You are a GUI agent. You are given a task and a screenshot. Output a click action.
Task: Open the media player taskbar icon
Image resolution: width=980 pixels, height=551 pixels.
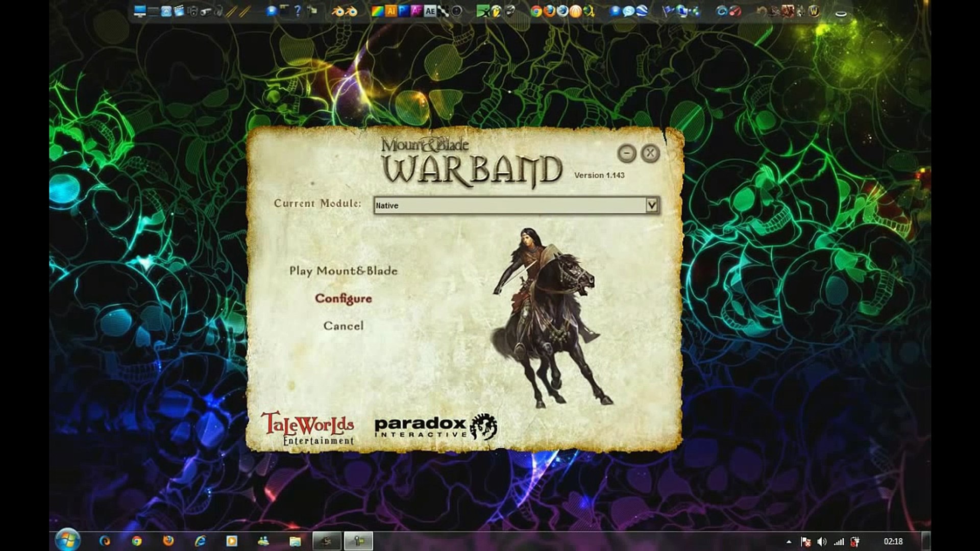(232, 541)
